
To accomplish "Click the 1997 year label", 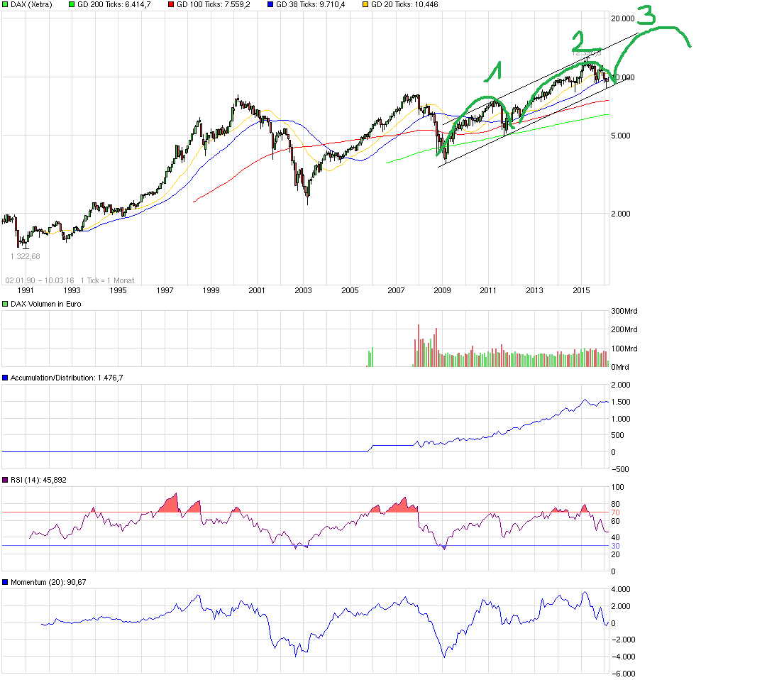I will [165, 290].
